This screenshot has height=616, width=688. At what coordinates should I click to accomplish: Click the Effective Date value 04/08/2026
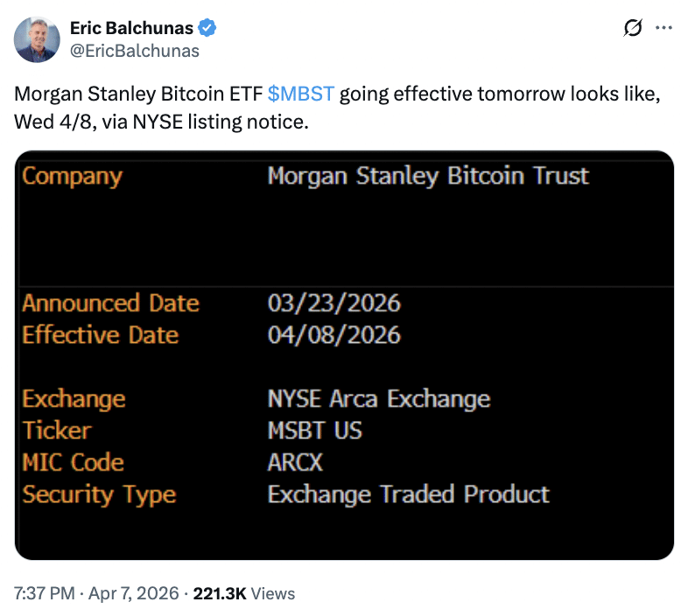(x=333, y=334)
